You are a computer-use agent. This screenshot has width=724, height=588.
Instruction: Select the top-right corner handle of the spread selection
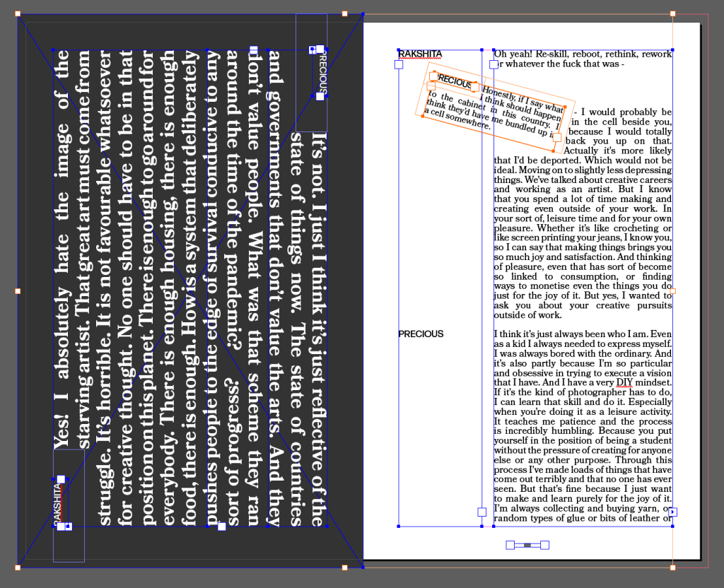pyautogui.click(x=673, y=14)
